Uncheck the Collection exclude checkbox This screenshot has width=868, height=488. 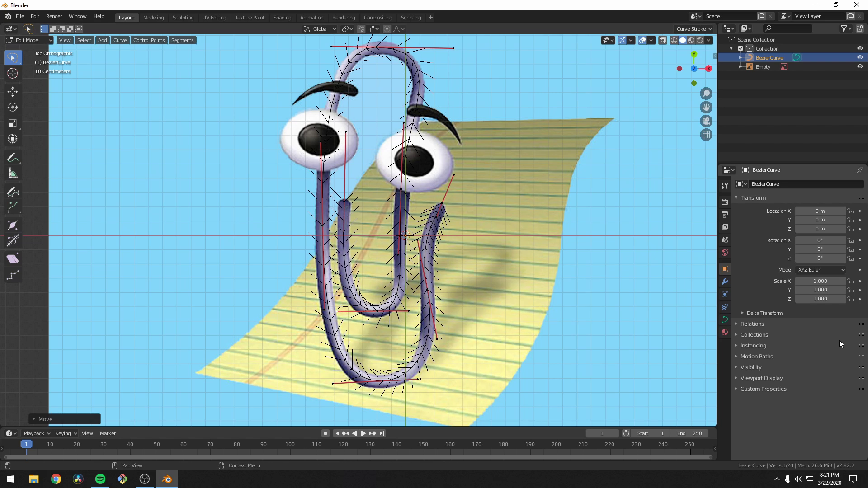pos(741,48)
